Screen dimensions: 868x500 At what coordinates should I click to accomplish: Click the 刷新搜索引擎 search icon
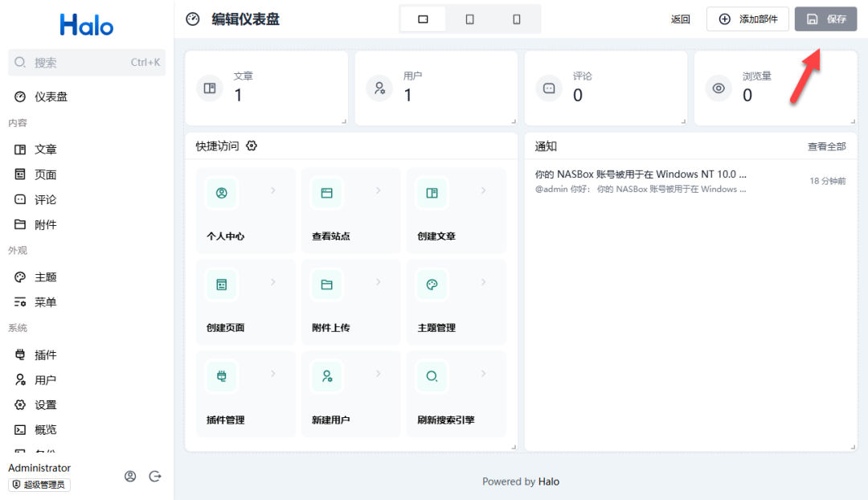click(x=432, y=376)
